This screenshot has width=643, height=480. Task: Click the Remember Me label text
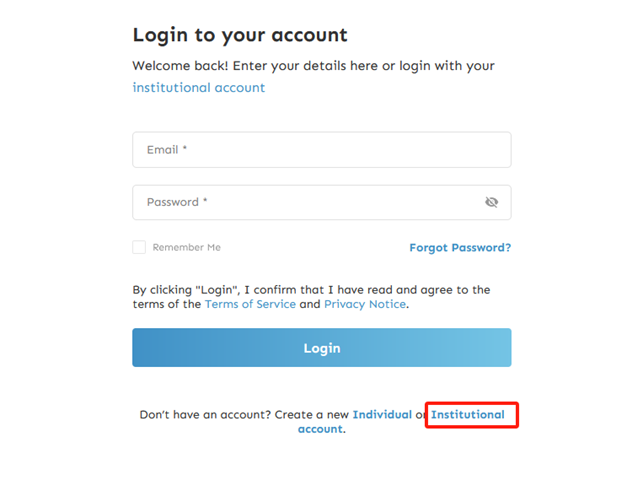[x=187, y=247]
